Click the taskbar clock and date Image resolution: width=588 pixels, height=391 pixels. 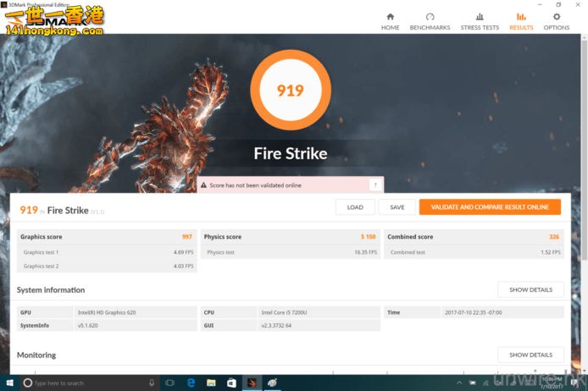tap(552, 383)
